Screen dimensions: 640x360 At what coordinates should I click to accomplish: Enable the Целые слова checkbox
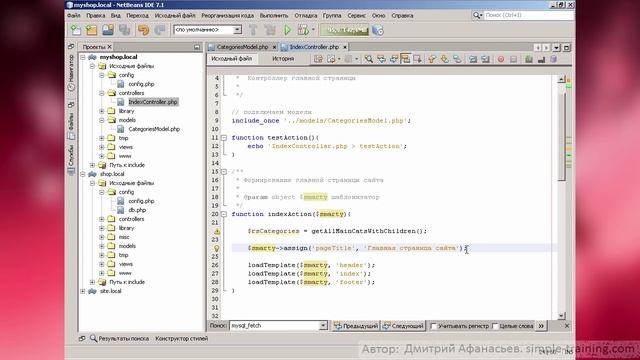pos(495,326)
